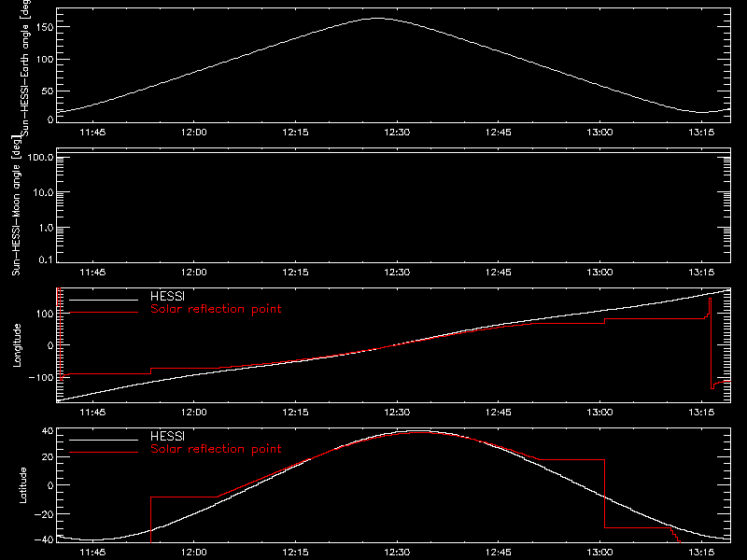Click the red spike near 13:15 in Longitude plot

(711, 343)
